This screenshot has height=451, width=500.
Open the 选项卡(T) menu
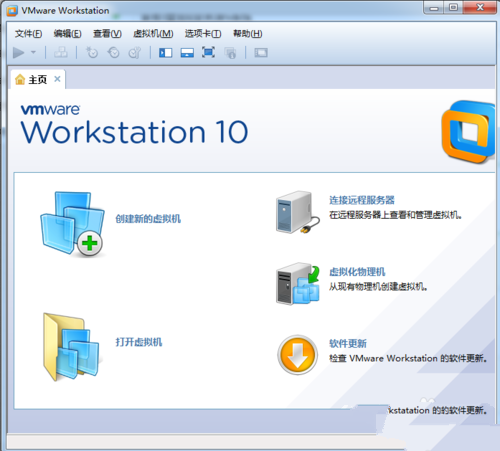pos(203,34)
